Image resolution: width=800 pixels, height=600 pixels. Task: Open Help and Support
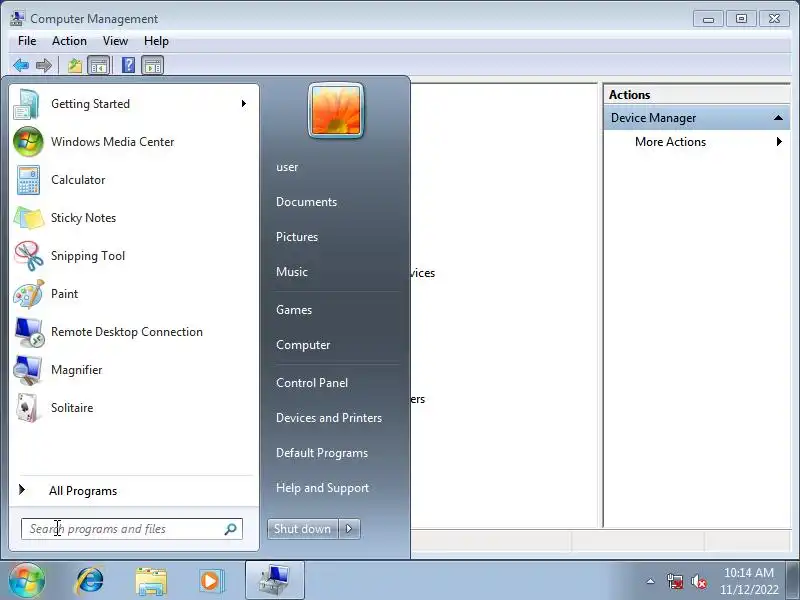(322, 488)
